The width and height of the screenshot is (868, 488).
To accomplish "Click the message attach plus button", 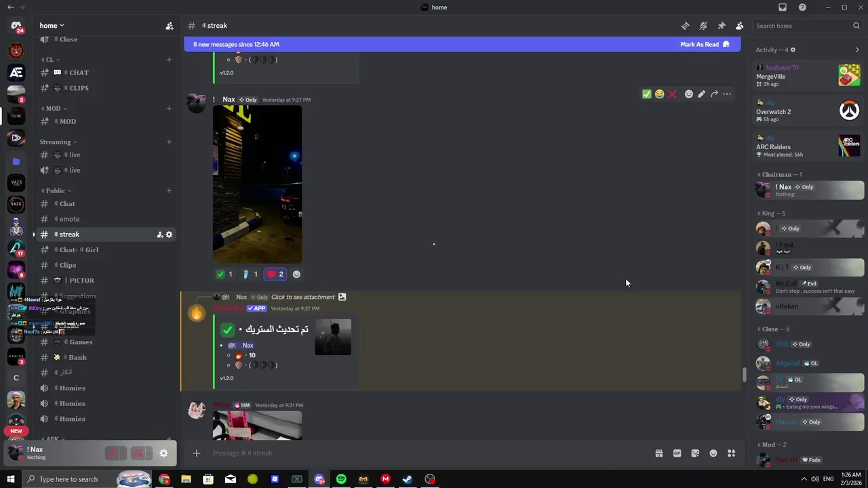I will coord(197,453).
